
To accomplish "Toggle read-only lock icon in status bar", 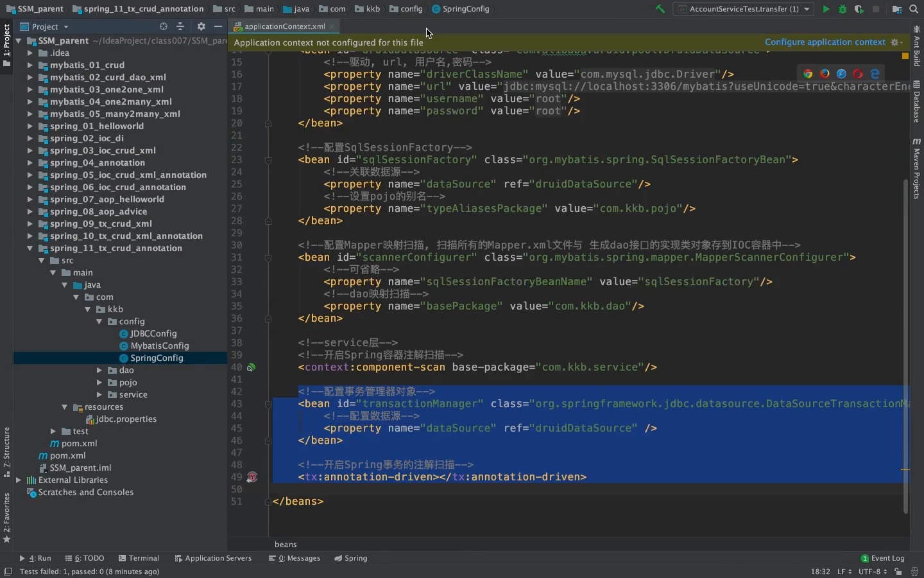I will click(898, 572).
